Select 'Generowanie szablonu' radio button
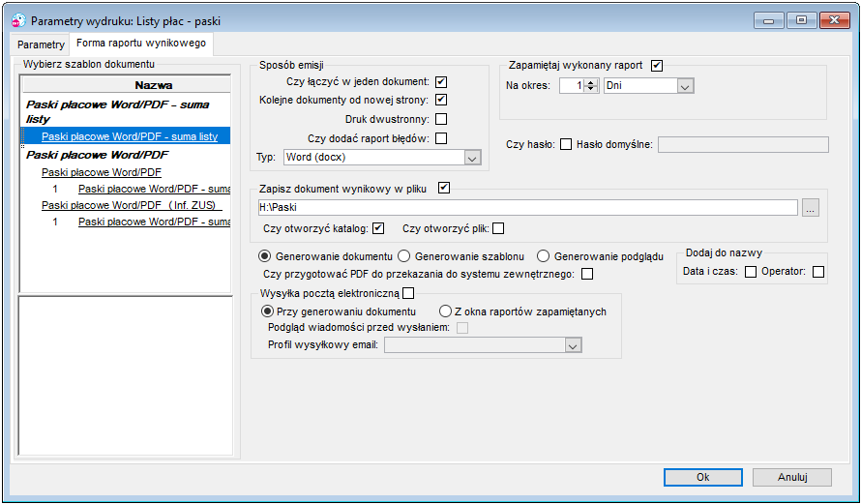The image size is (861, 504). 403,256
